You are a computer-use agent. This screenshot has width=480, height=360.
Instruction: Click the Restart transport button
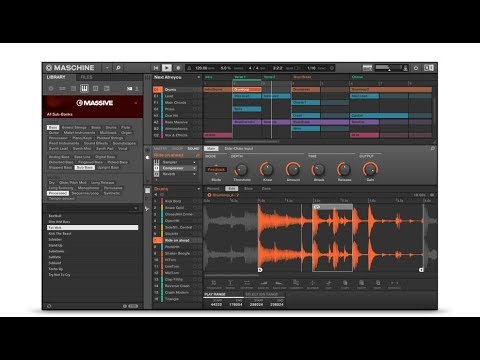156,68
